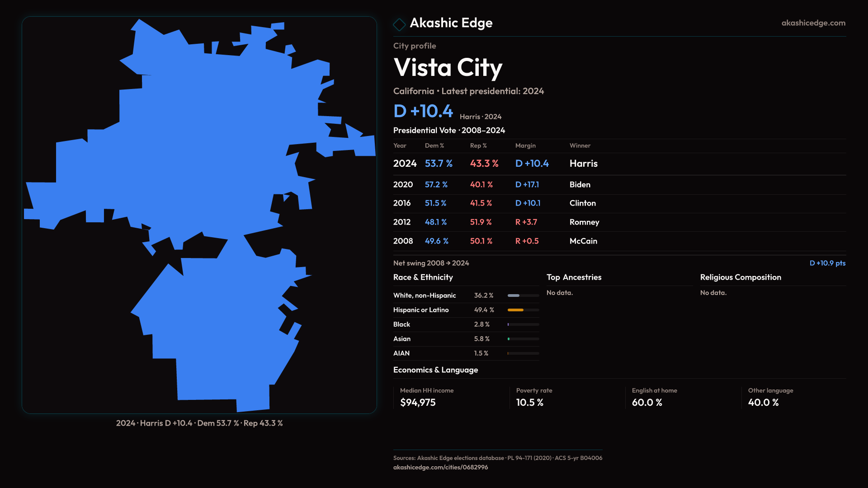Click the Akashic Edge diamond logo icon
The width and height of the screenshot is (868, 488).
click(399, 24)
